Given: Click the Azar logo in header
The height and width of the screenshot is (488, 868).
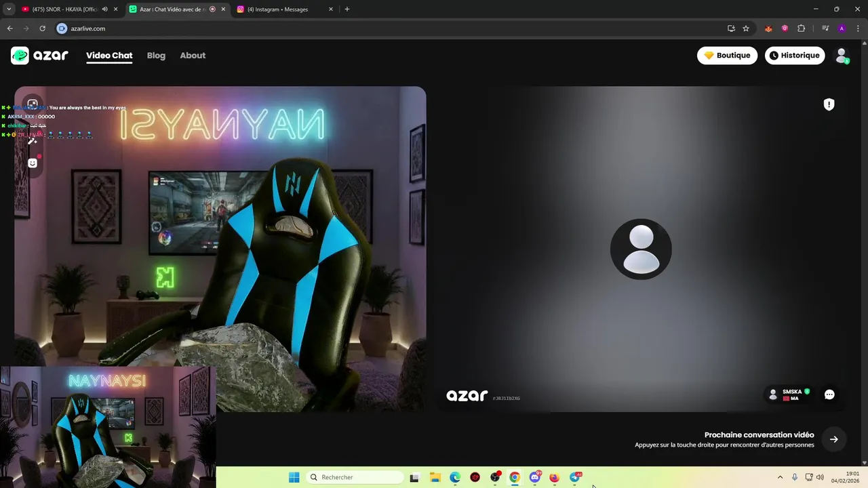Looking at the screenshot, I should 39,56.
